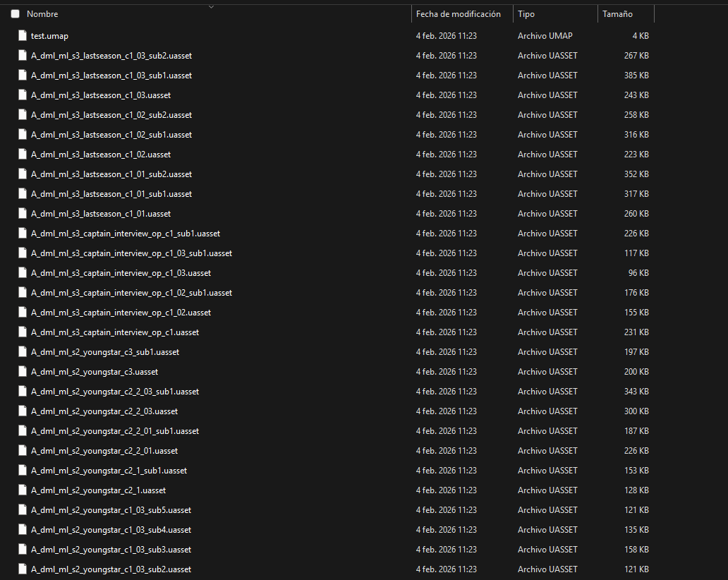
Task: Select file name A_dml_ml_s2_youngstar_c3.uasset
Action: pos(95,372)
